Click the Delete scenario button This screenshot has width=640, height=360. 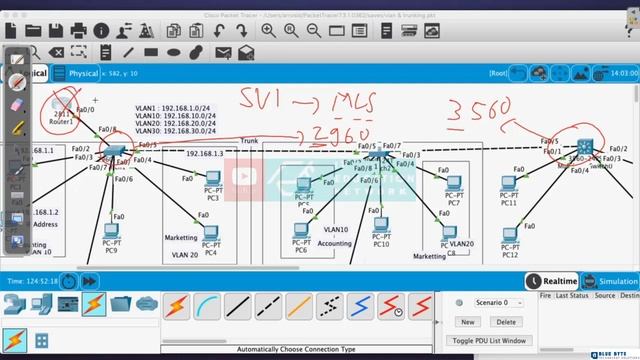coord(506,322)
